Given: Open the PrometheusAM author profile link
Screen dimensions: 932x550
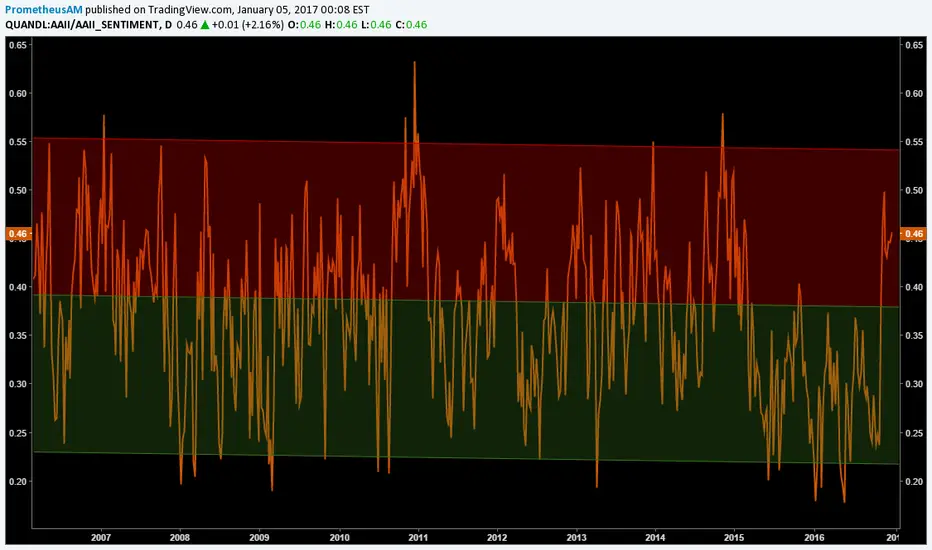Looking at the screenshot, I should (43, 10).
